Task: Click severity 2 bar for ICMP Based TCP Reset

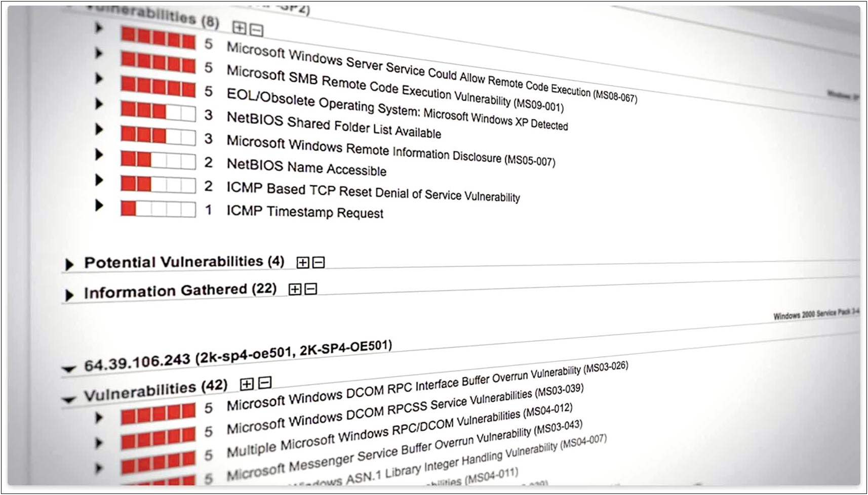Action: (x=158, y=184)
